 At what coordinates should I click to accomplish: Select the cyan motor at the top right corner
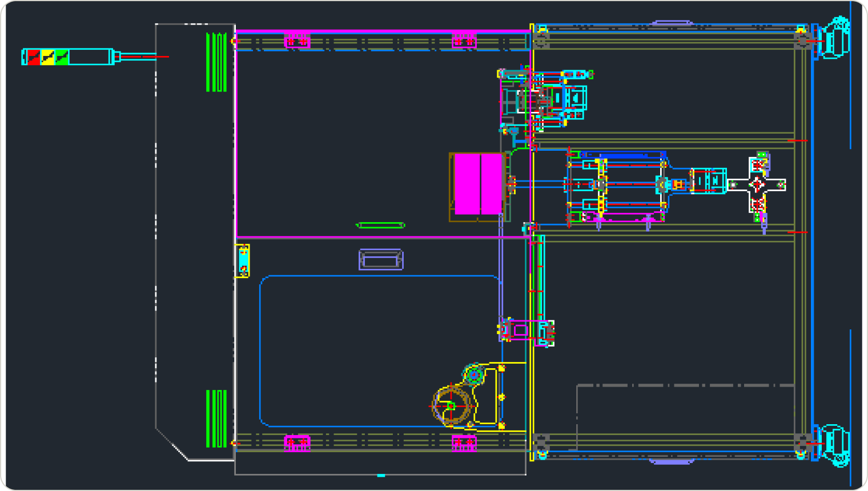(834, 38)
